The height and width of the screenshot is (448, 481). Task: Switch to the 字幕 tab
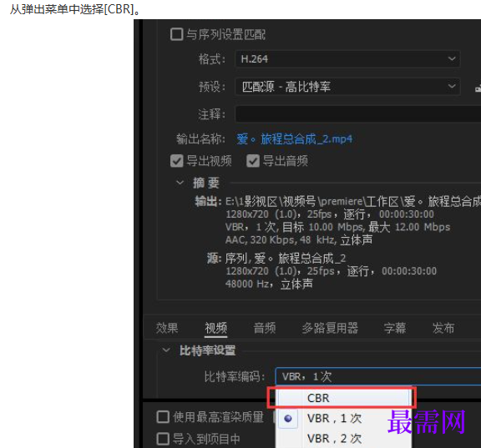click(x=395, y=328)
